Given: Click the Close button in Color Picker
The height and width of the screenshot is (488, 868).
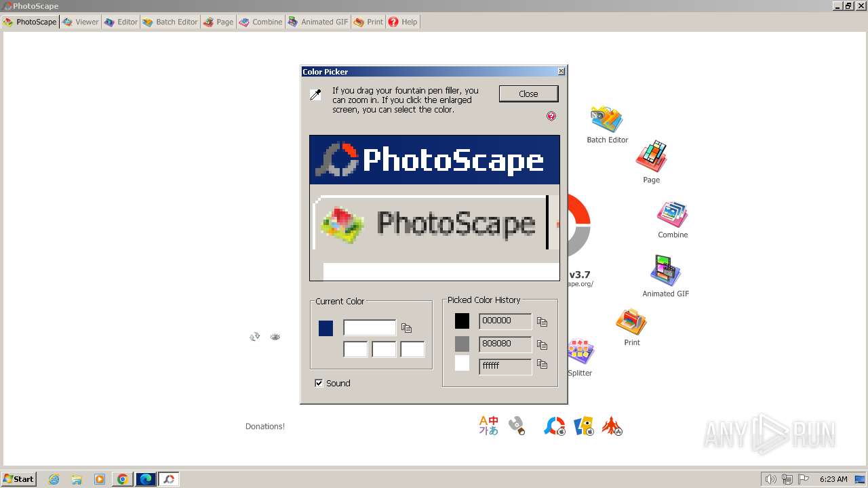Looking at the screenshot, I should click(528, 94).
